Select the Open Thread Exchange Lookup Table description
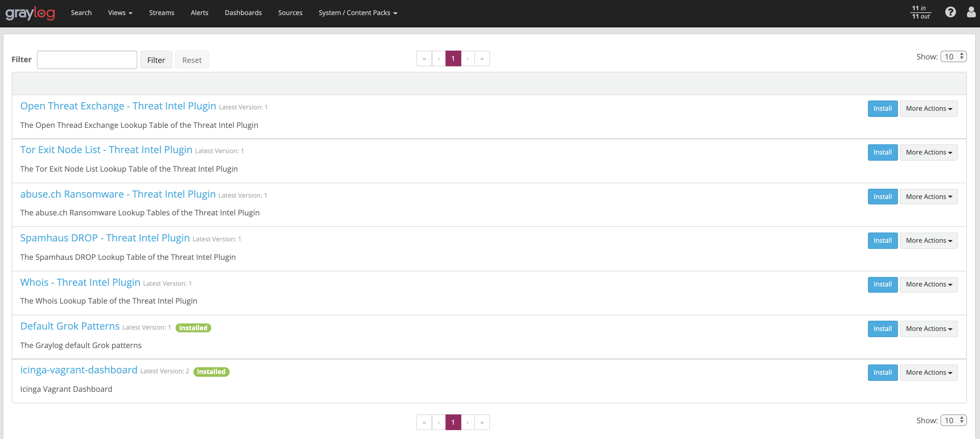The height and width of the screenshot is (439, 980). 139,125
